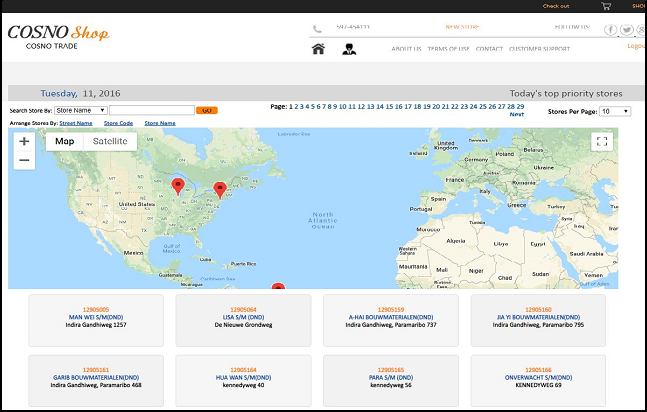Open the user profile icon
The height and width of the screenshot is (412, 647).
pyautogui.click(x=349, y=49)
